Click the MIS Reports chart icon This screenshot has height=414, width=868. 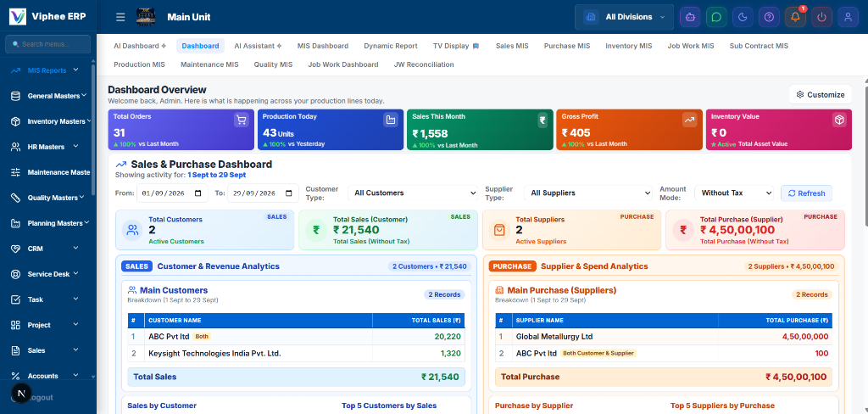15,70
